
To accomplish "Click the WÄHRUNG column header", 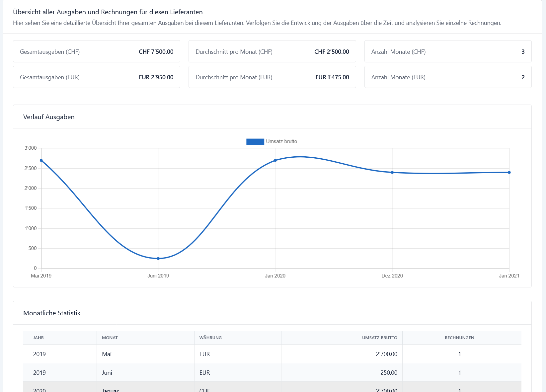I will coord(210,338).
